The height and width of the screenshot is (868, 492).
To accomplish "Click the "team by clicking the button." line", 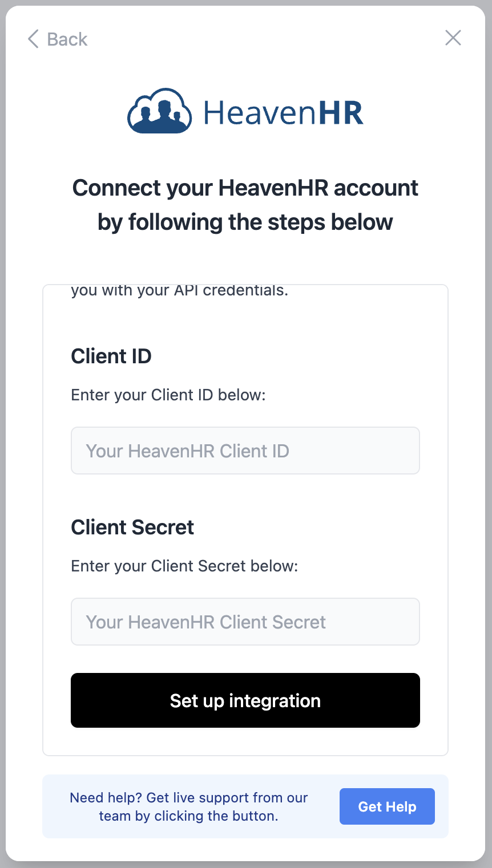I will point(189,816).
